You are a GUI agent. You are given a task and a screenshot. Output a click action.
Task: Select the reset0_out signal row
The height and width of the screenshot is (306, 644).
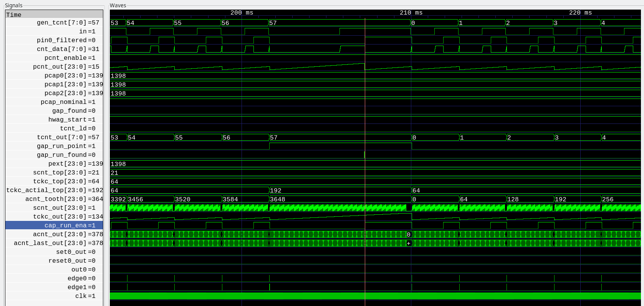(x=54, y=261)
